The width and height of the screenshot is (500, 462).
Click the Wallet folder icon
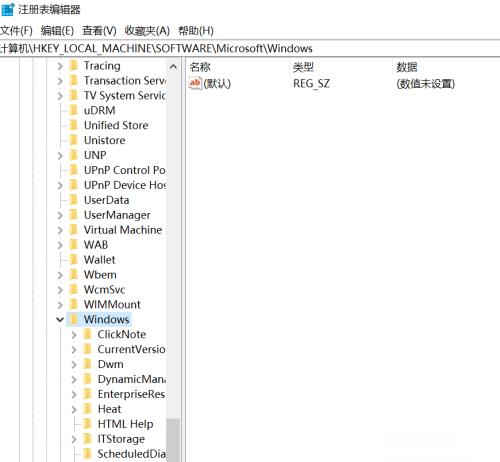tap(74, 259)
